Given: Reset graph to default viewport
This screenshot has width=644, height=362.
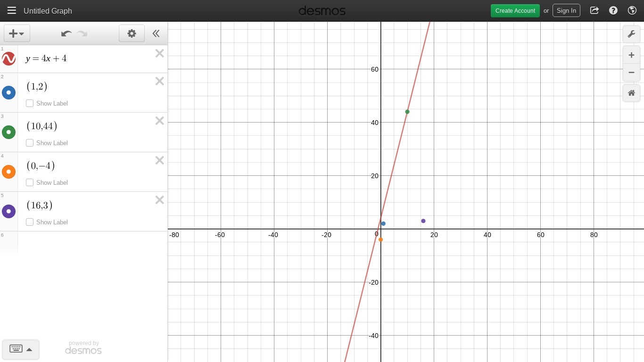Looking at the screenshot, I should point(631,93).
